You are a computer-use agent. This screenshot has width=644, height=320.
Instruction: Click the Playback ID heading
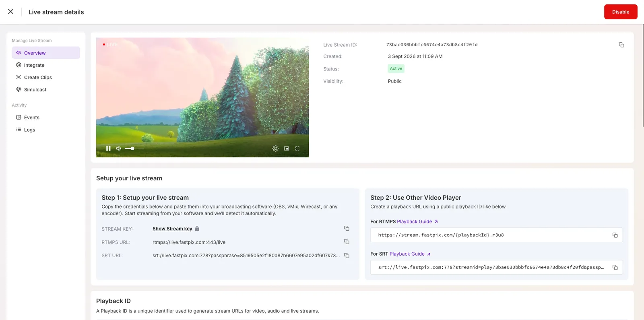pos(114,301)
